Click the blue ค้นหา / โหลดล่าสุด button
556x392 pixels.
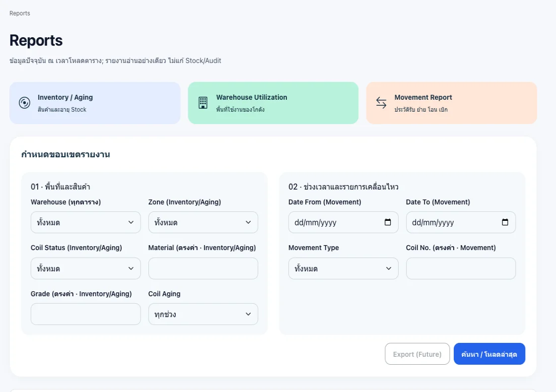tap(489, 354)
